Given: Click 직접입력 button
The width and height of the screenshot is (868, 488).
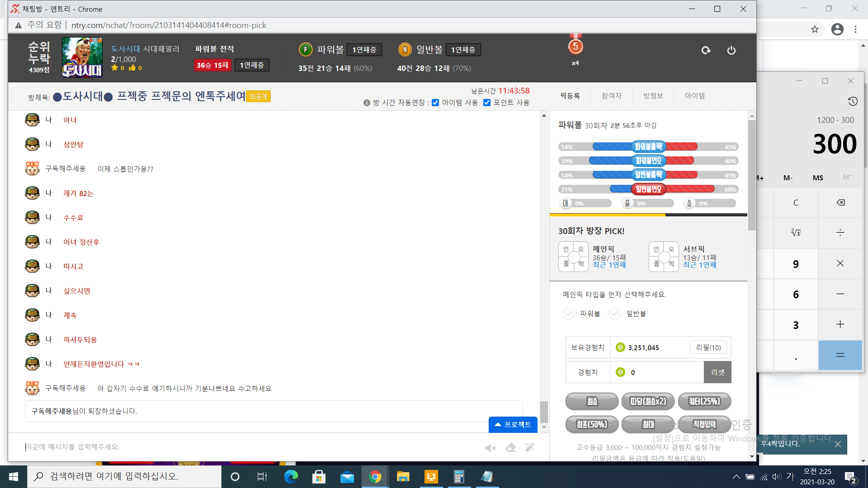Looking at the screenshot, I should tap(704, 424).
